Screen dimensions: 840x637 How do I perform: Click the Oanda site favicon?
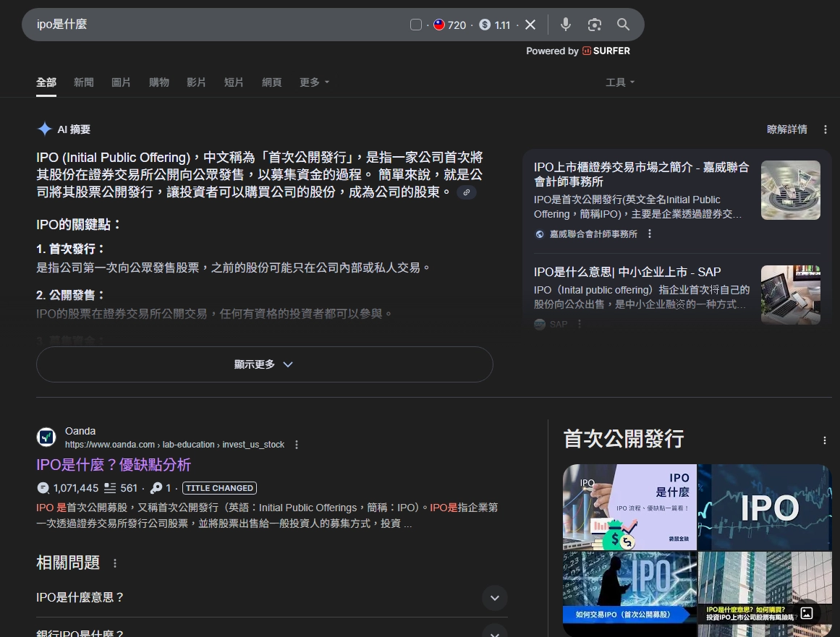46,437
